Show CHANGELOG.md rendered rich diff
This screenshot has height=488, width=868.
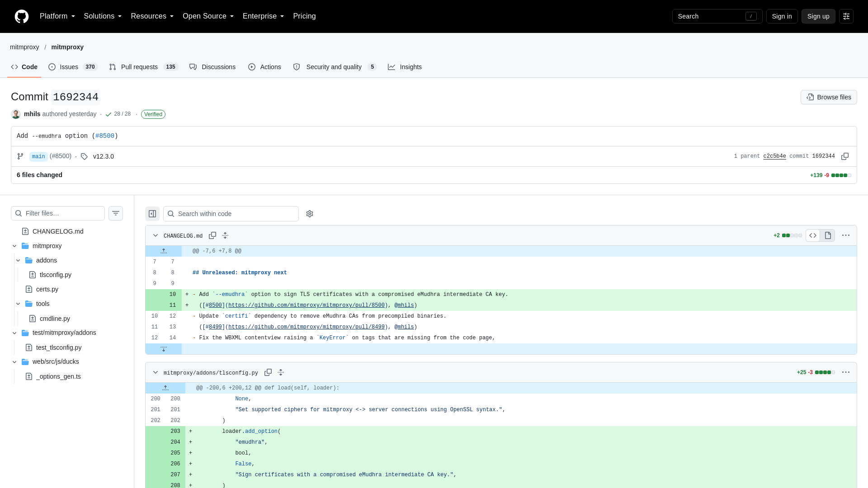coord(828,235)
